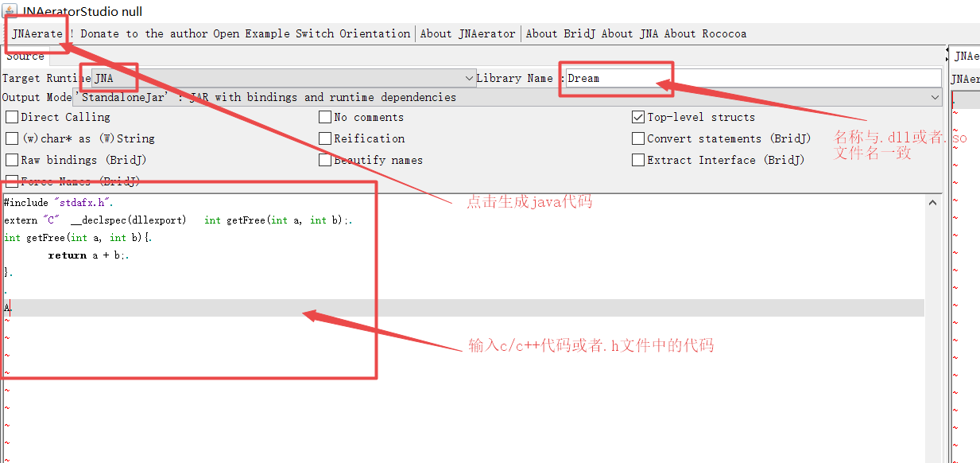Enable the No comments option
Image resolution: width=980 pixels, height=463 pixels.
(x=324, y=117)
